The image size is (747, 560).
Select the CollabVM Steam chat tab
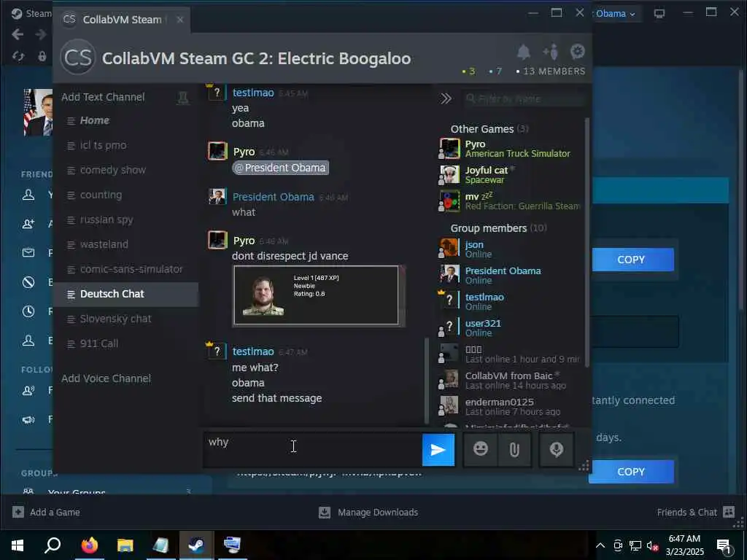(122, 20)
